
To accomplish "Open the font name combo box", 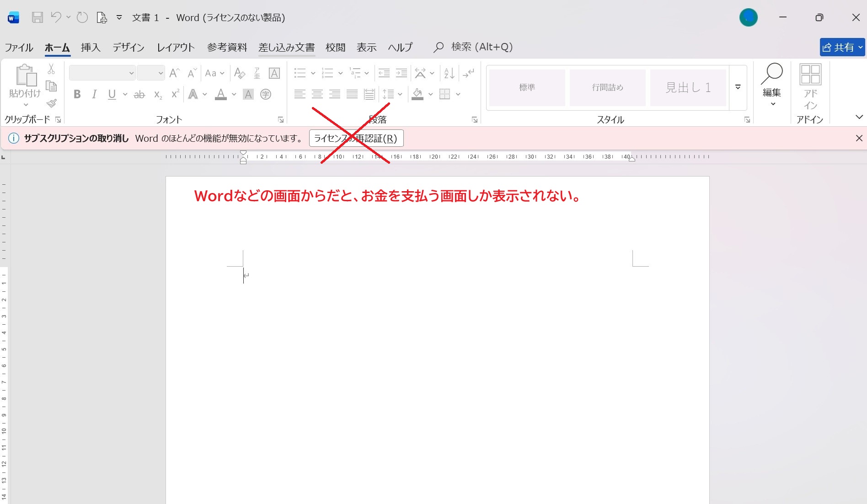I will click(102, 73).
